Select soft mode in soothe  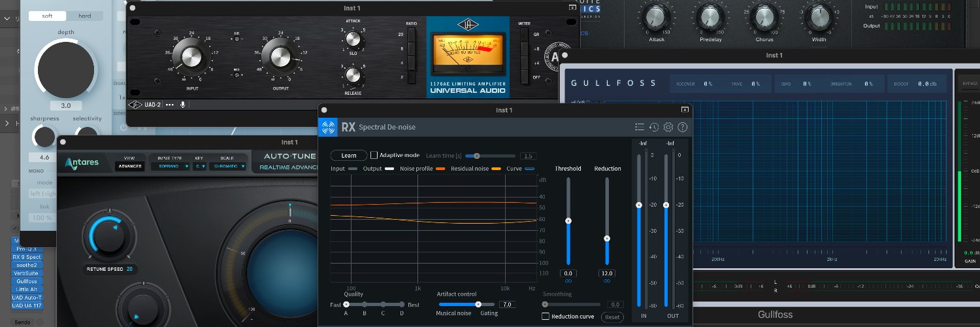pyautogui.click(x=47, y=16)
